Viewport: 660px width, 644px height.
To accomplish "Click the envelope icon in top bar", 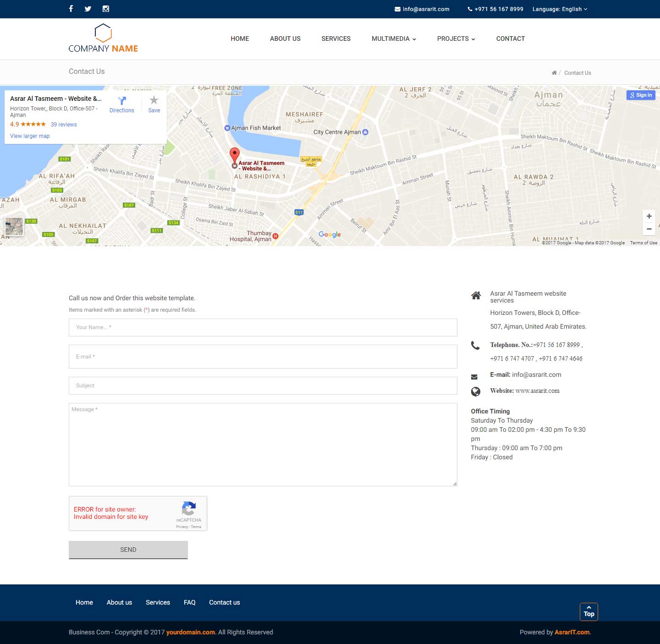I will (397, 9).
